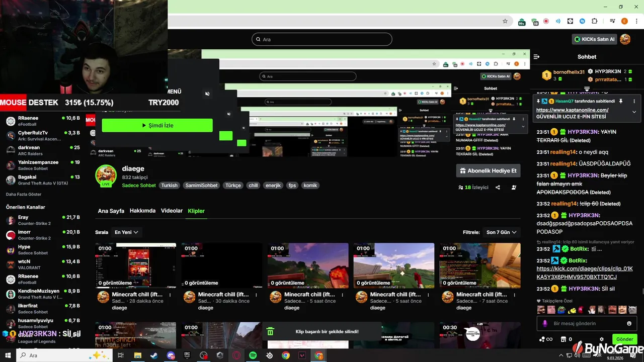Click the Şimdi İzle button
This screenshot has height=362, width=644.
click(x=157, y=125)
